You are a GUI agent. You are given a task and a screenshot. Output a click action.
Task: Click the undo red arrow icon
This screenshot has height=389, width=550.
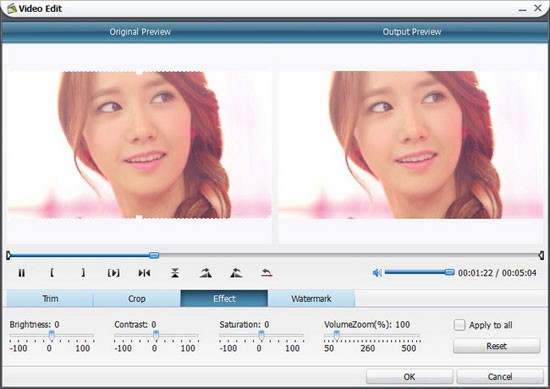pyautogui.click(x=267, y=273)
